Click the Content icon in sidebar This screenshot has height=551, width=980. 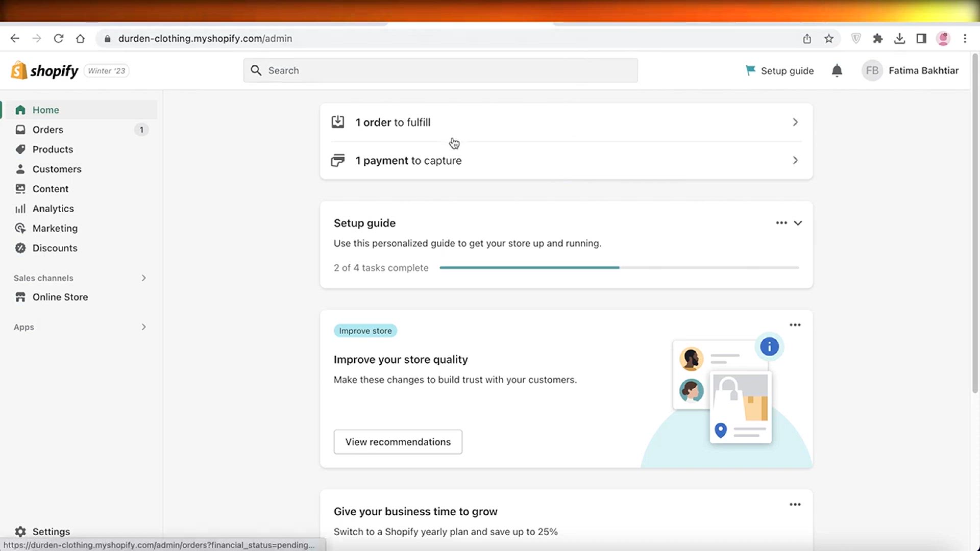(x=20, y=189)
